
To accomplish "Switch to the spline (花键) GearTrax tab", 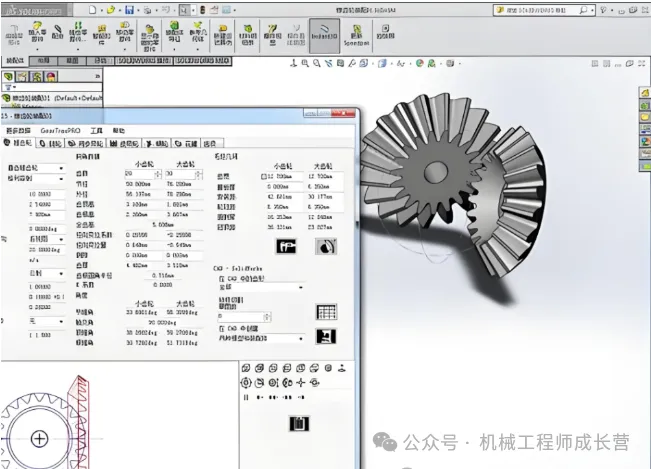I will (x=186, y=144).
